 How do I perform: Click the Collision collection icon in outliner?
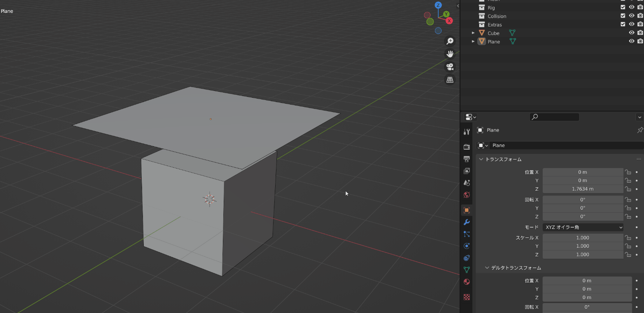(482, 16)
